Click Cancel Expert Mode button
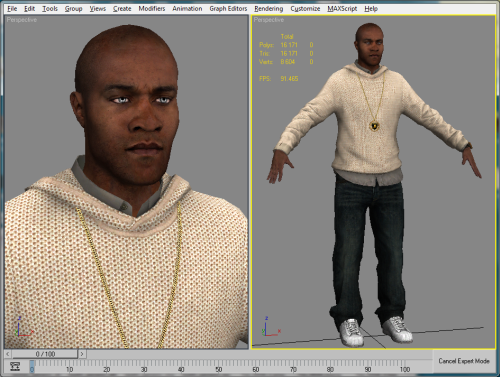Image resolution: width=500 pixels, height=377 pixels. 464,361
